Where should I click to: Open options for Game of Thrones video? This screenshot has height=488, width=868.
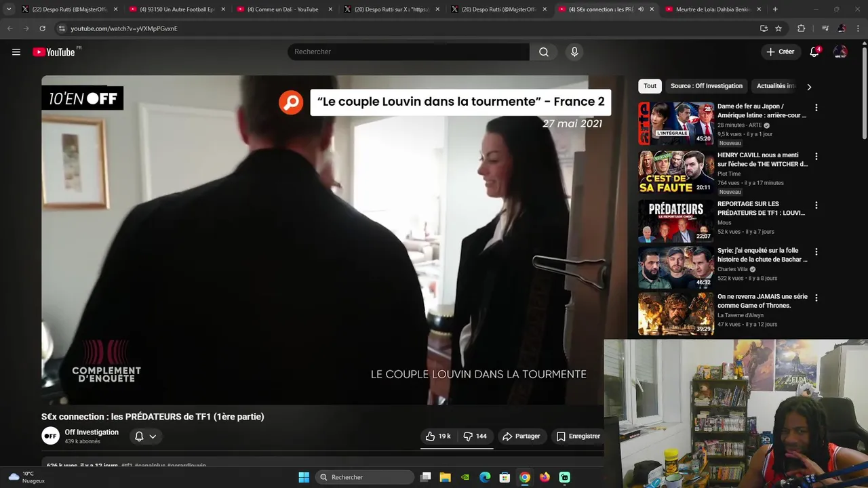(x=816, y=298)
